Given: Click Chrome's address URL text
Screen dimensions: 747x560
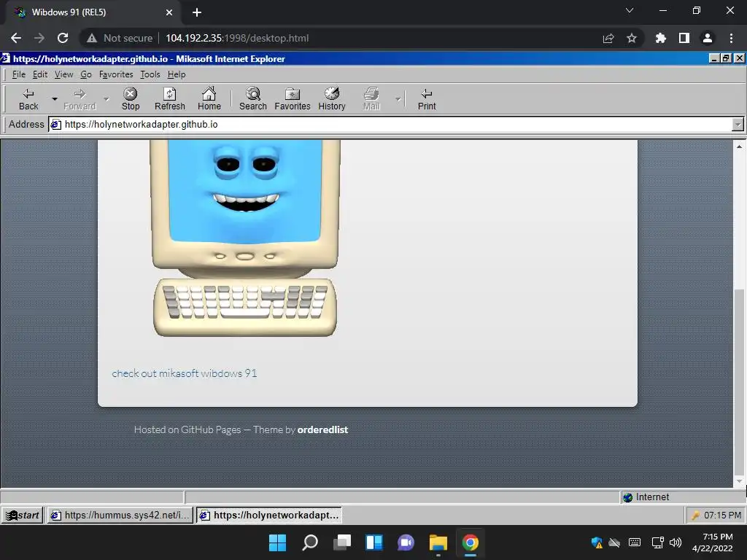Looking at the screenshot, I should pos(237,38).
